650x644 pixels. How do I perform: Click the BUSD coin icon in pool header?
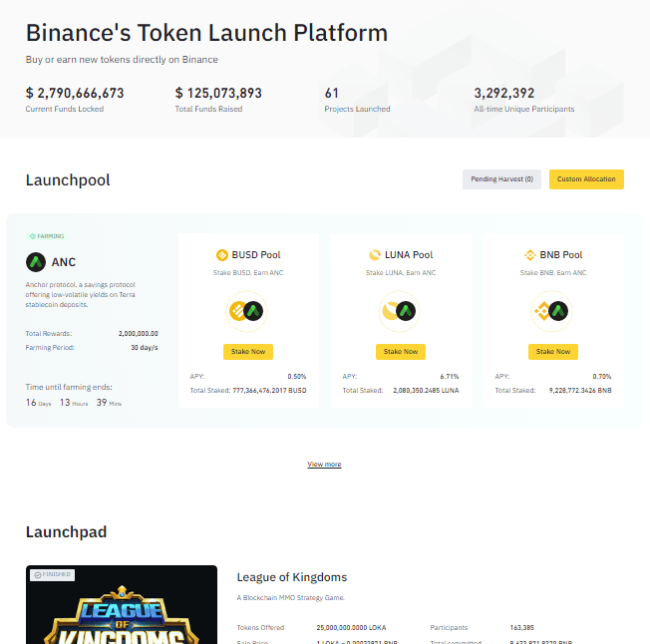pos(222,255)
